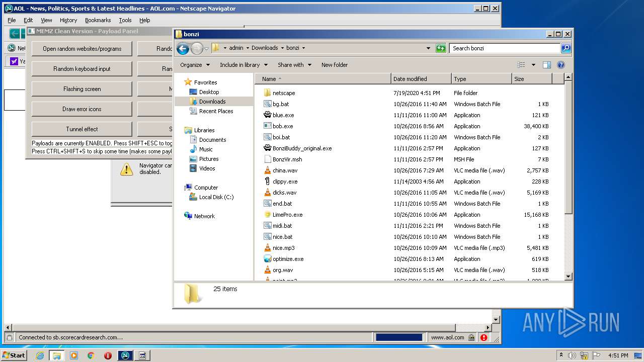Image resolution: width=644 pixels, height=362 pixels.
Task: Click Open random websites/programs button
Action: (x=82, y=49)
